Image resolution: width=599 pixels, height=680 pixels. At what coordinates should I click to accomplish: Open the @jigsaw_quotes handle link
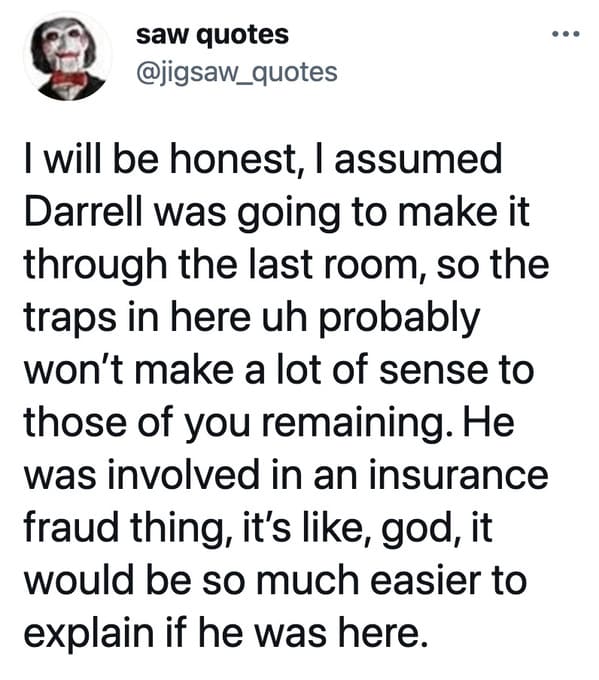click(237, 72)
